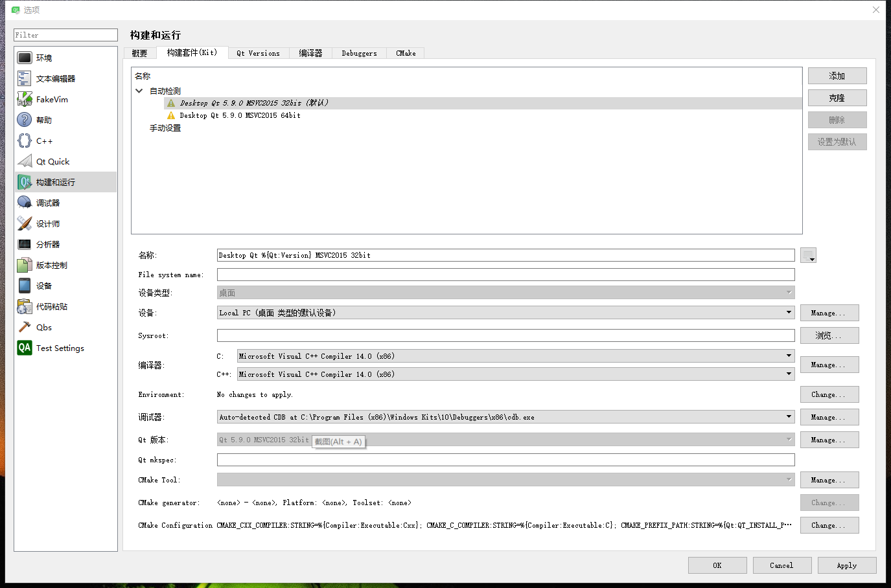Select the 代码粘贴 clipboard icon

pos(25,306)
